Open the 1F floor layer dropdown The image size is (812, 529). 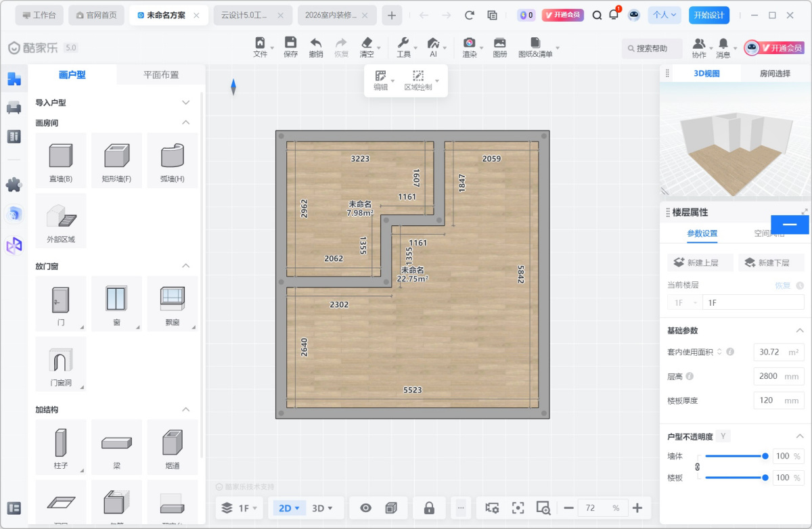(239, 508)
